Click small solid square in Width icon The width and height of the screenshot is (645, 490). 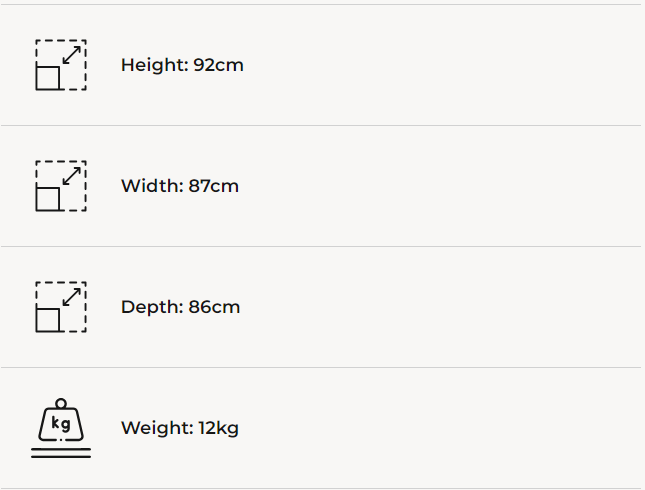[x=48, y=198]
